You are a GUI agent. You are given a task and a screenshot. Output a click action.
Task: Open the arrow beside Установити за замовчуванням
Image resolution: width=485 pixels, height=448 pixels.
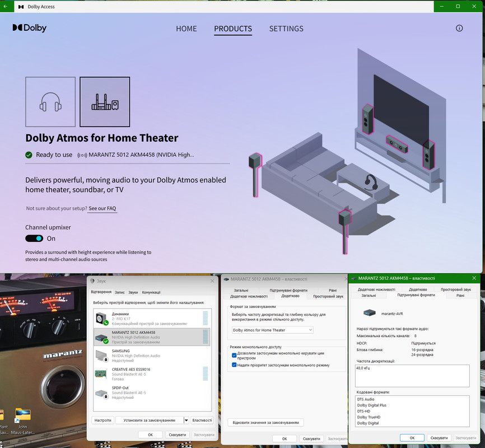click(x=186, y=420)
